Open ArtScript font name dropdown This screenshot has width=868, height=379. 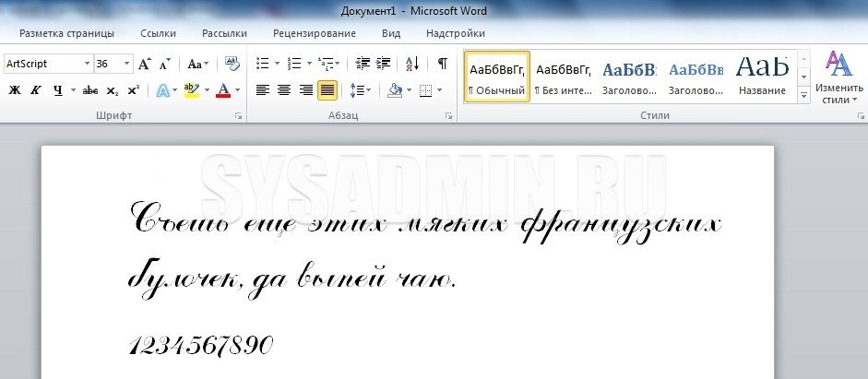click(87, 64)
